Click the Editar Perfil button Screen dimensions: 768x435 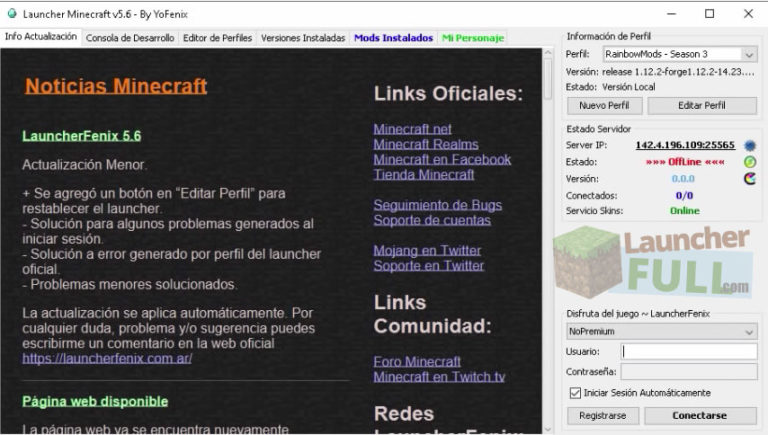click(x=702, y=106)
